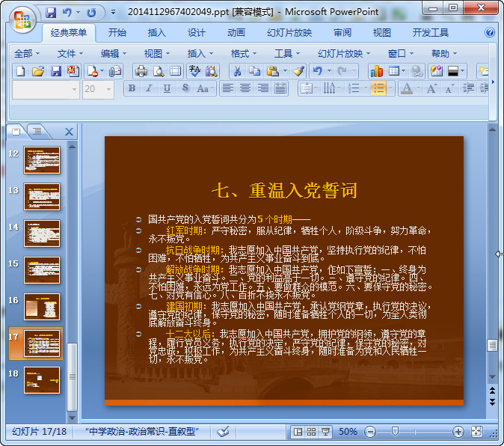The width and height of the screenshot is (504, 446).
Task: Justify the paragraph text
Action: pos(280,88)
